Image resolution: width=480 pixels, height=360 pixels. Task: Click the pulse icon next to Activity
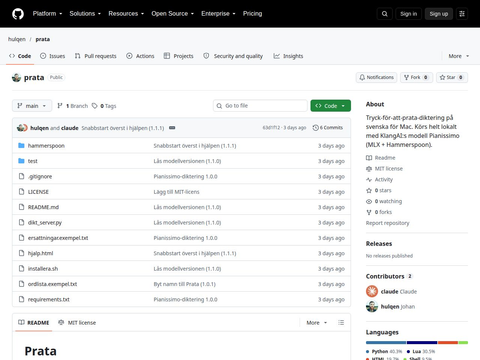[x=369, y=180]
